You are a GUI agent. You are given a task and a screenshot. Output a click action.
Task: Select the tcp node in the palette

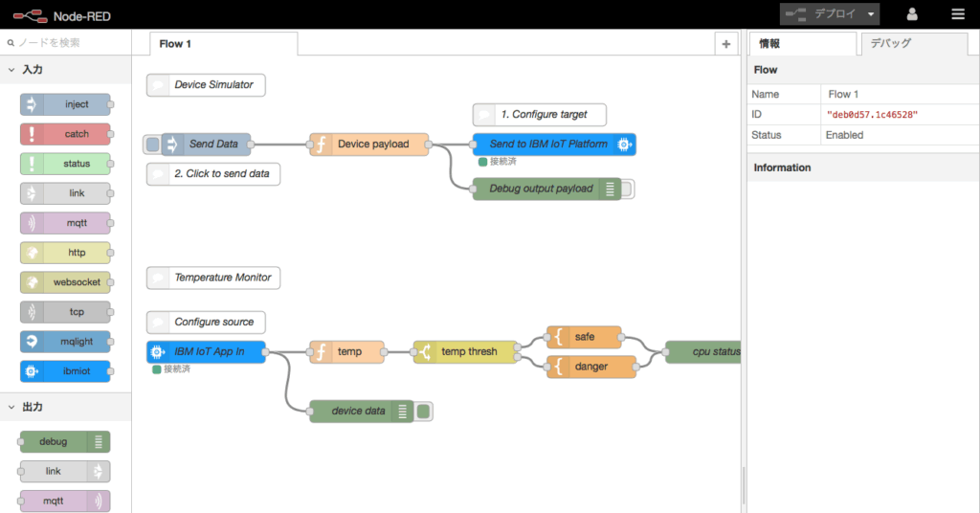pos(65,312)
